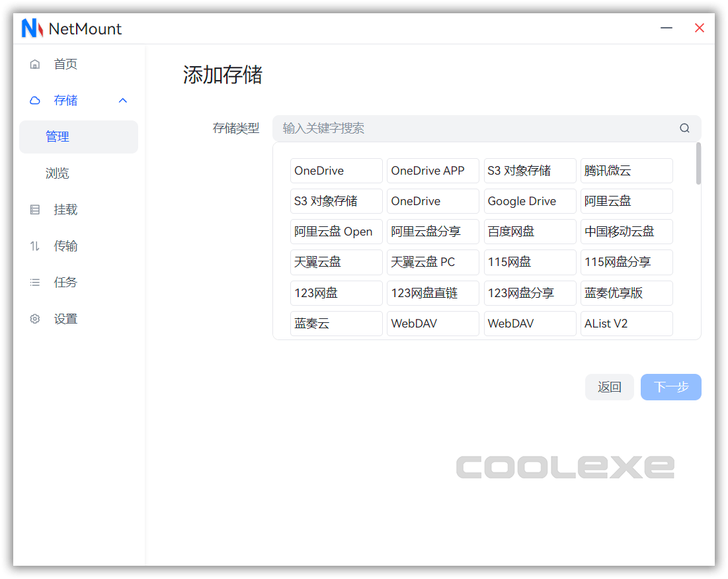The width and height of the screenshot is (728, 579).
Task: Select Google Drive as storage type
Action: (x=530, y=200)
